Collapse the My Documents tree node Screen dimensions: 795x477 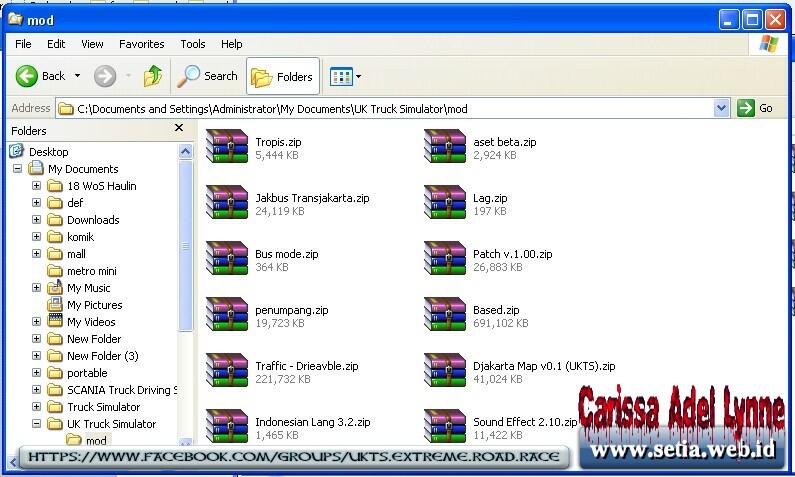[x=18, y=168]
